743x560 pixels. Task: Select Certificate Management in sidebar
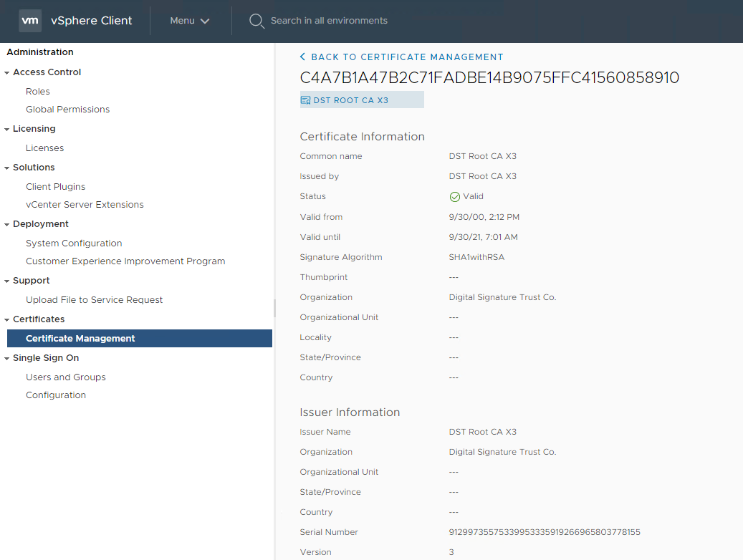(140, 338)
